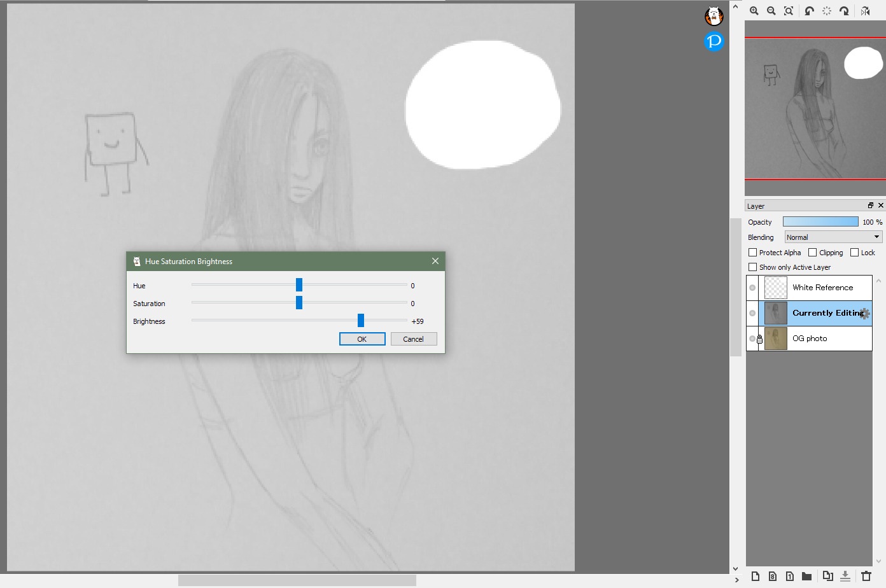
Task: Click the right chevron at bottom of canvas
Action: pyautogui.click(x=737, y=580)
